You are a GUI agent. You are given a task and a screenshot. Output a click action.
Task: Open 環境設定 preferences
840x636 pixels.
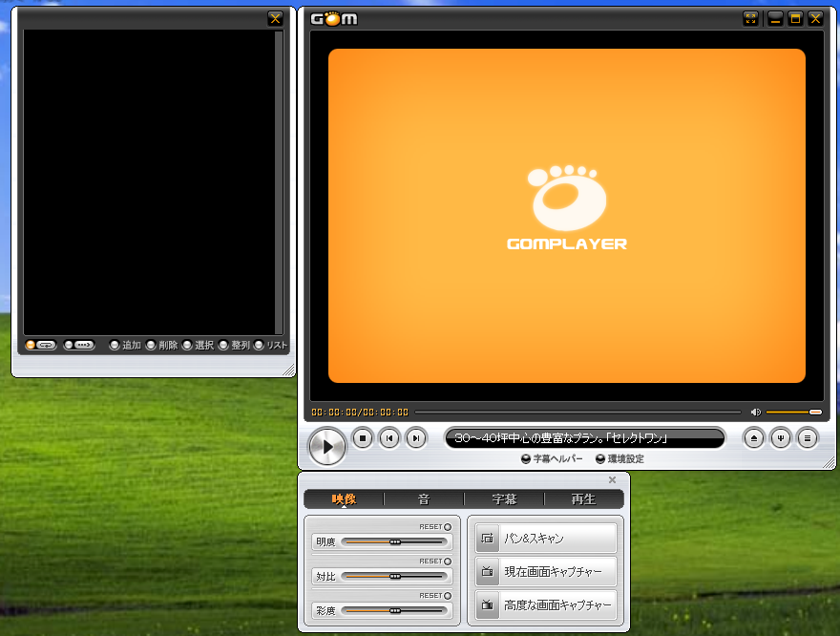pos(620,458)
